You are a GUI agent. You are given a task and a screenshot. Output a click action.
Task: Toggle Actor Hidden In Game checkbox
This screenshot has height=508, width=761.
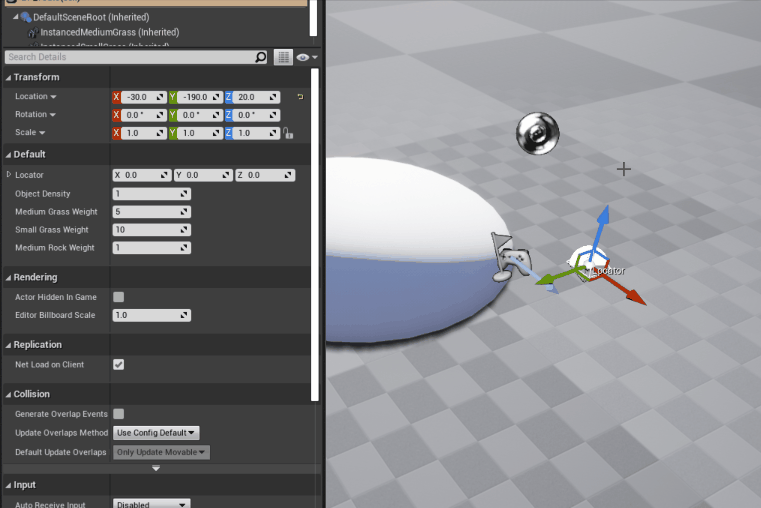[x=118, y=297]
